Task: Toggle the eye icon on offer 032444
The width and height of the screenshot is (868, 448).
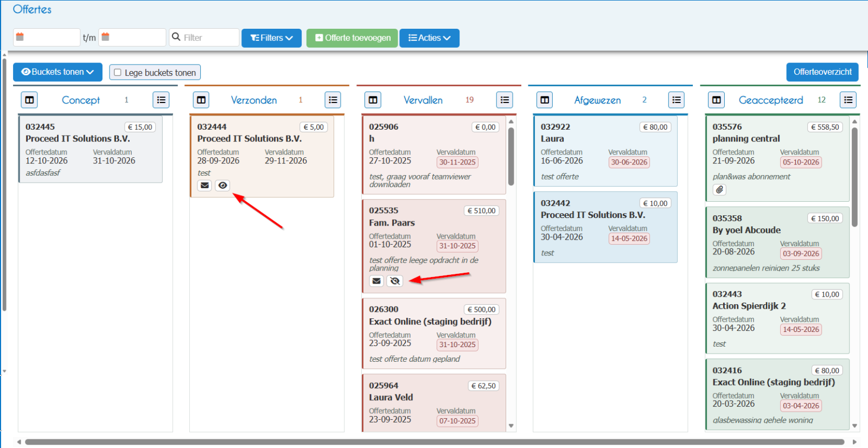Action: [x=222, y=185]
